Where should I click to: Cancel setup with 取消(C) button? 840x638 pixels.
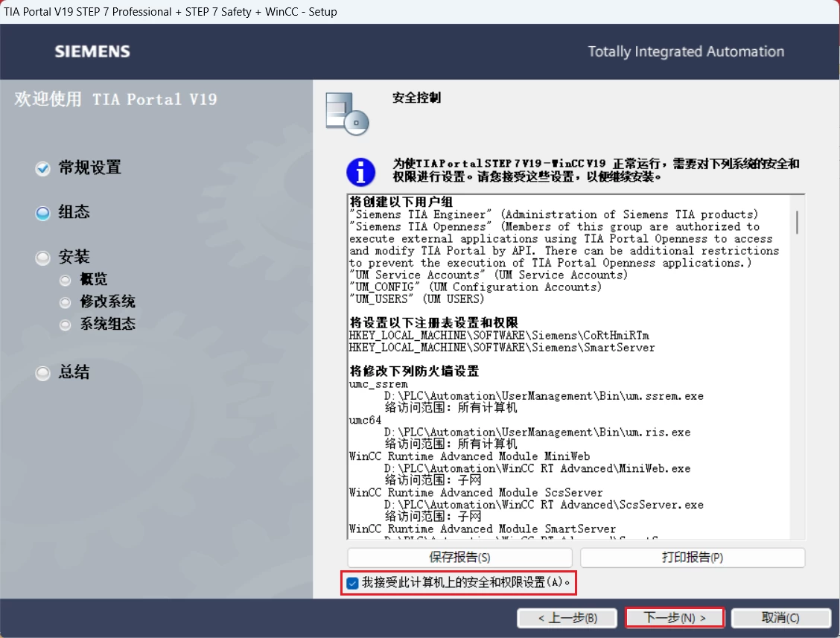(780, 618)
